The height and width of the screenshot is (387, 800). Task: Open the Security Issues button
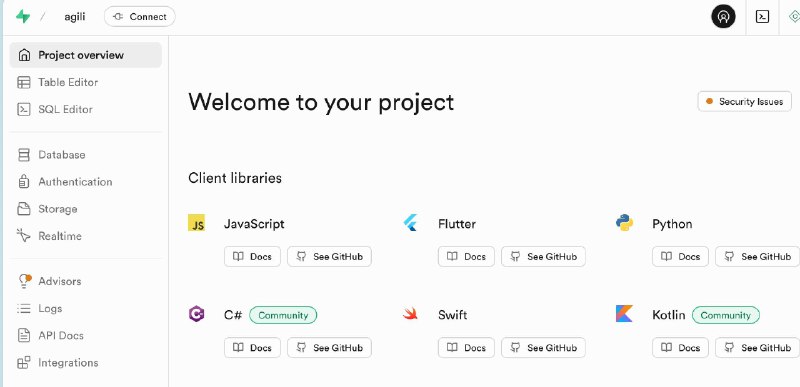(x=744, y=101)
